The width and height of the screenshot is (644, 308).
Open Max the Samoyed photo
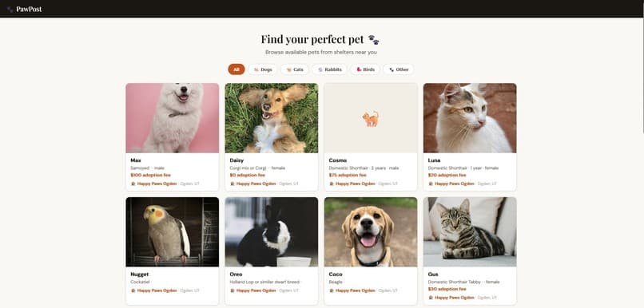[173, 118]
